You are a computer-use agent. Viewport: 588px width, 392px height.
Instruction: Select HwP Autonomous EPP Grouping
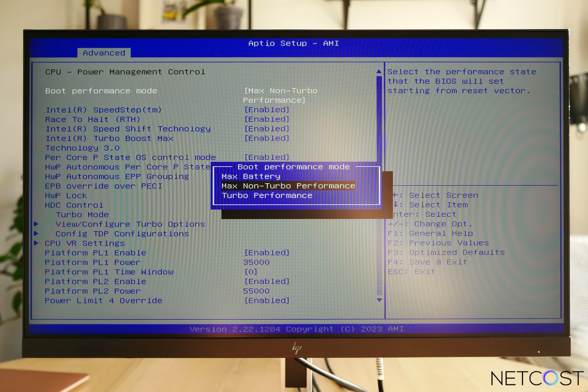117,177
